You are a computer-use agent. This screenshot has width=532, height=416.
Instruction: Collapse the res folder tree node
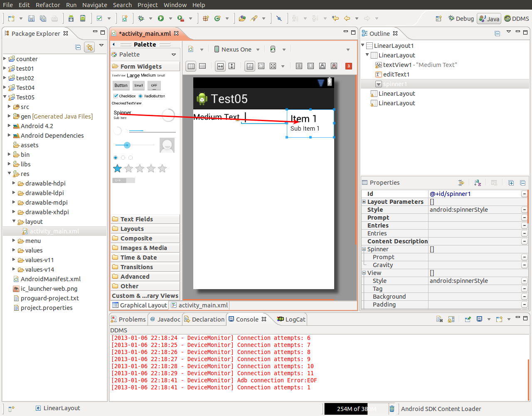coord(9,173)
